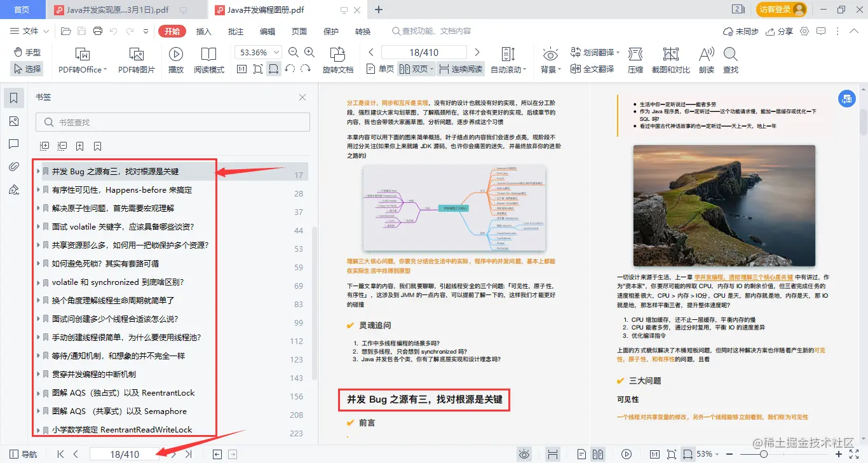Open the 截图和对比 screenshot tool
Viewport: 868px width, 463px height.
click(x=670, y=60)
